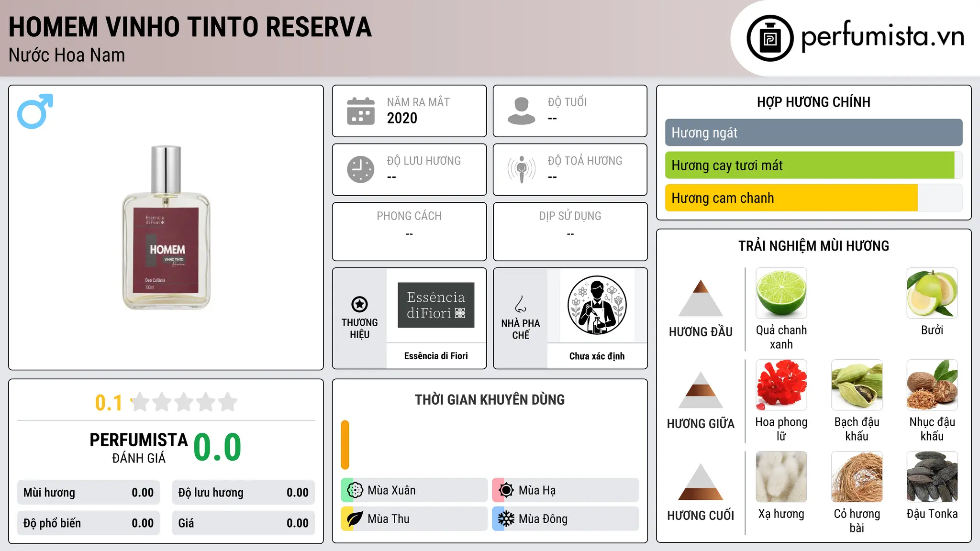Screen dimensions: 980x551
Task: Click the flower icon for Mùa Xuân
Action: coord(355,490)
